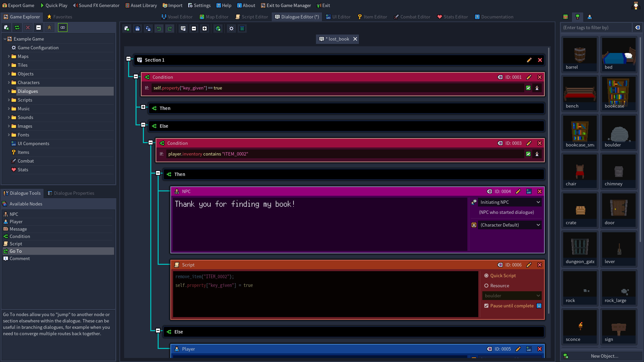Start Quick Play
Screen dimensions: 644x362
(54, 5)
